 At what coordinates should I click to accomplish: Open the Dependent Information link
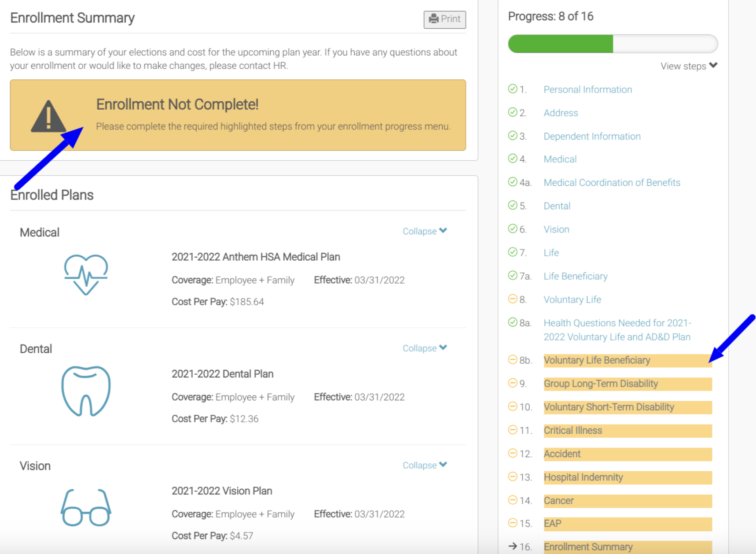coord(592,137)
